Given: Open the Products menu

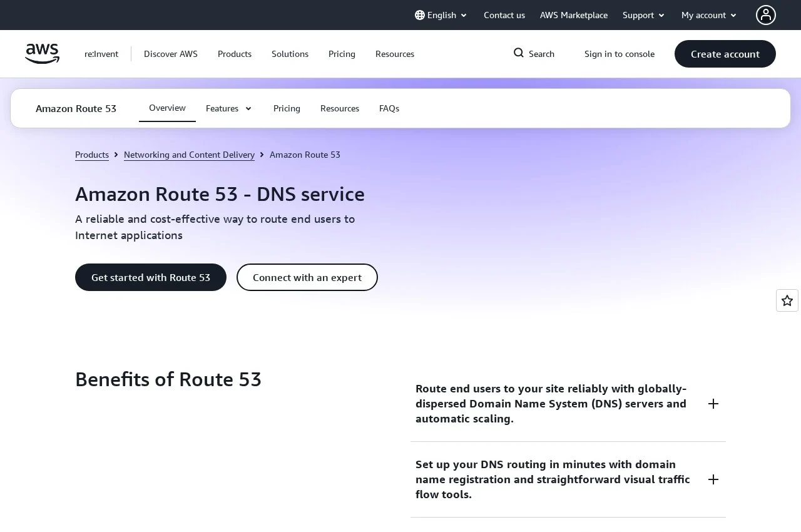Looking at the screenshot, I should 235,54.
